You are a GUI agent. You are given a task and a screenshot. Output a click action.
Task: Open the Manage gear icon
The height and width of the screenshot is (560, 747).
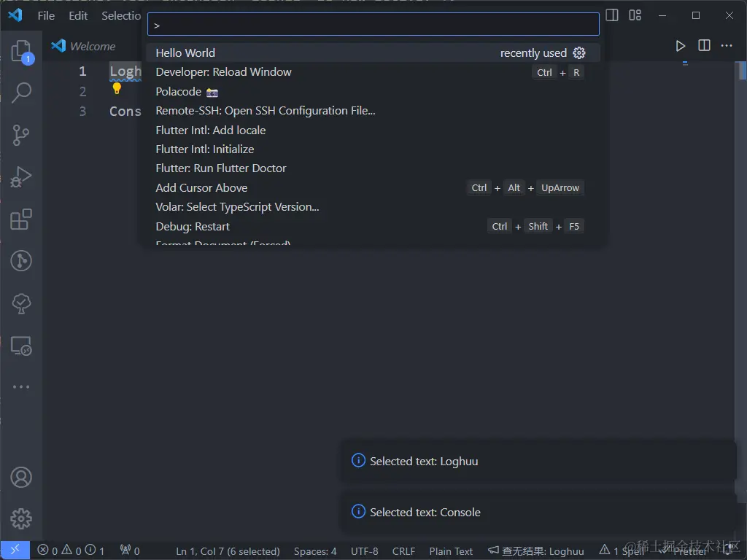21,518
